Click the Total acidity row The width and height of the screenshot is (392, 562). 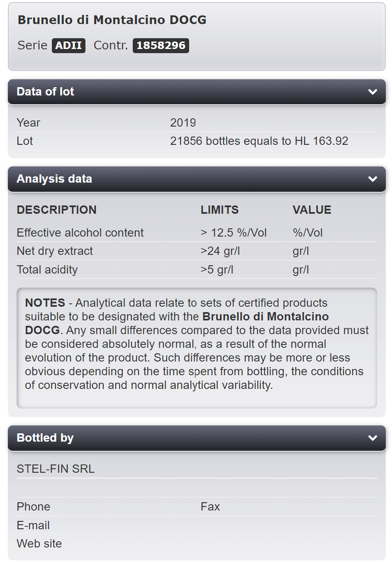47,270
